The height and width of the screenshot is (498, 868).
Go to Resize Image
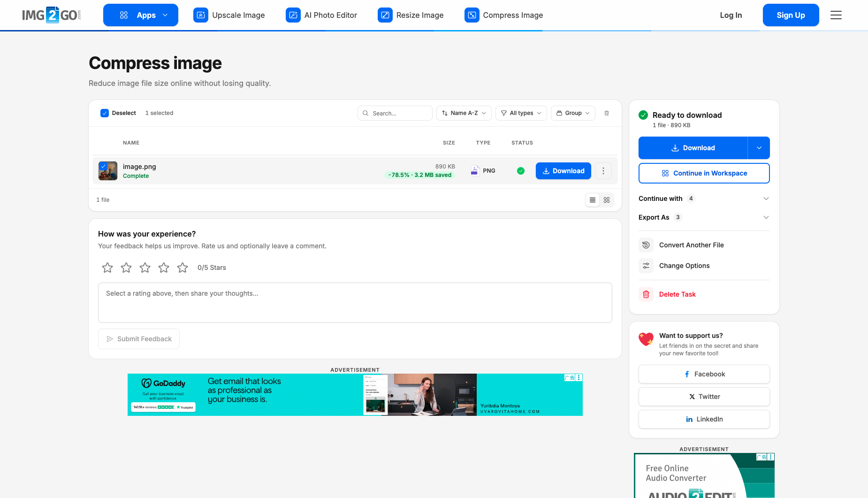pos(411,15)
